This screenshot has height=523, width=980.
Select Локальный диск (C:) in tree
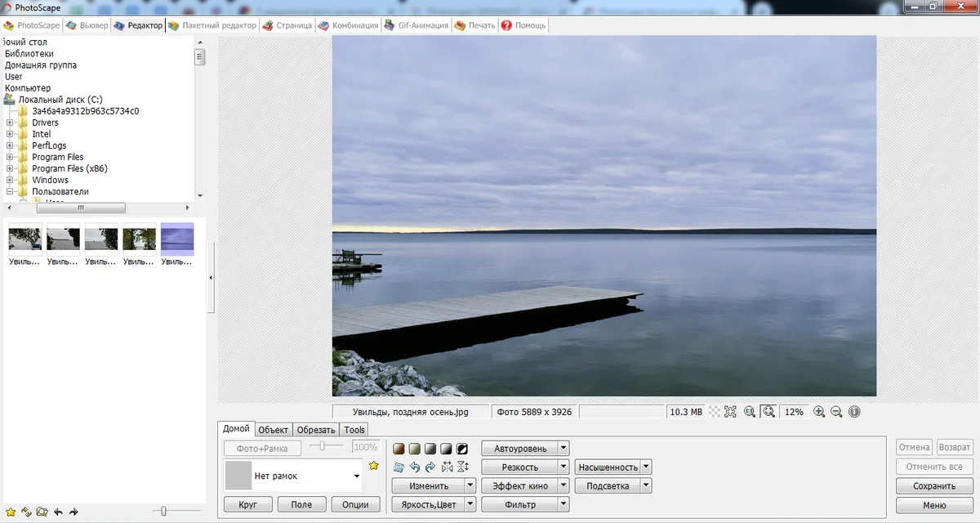point(60,100)
